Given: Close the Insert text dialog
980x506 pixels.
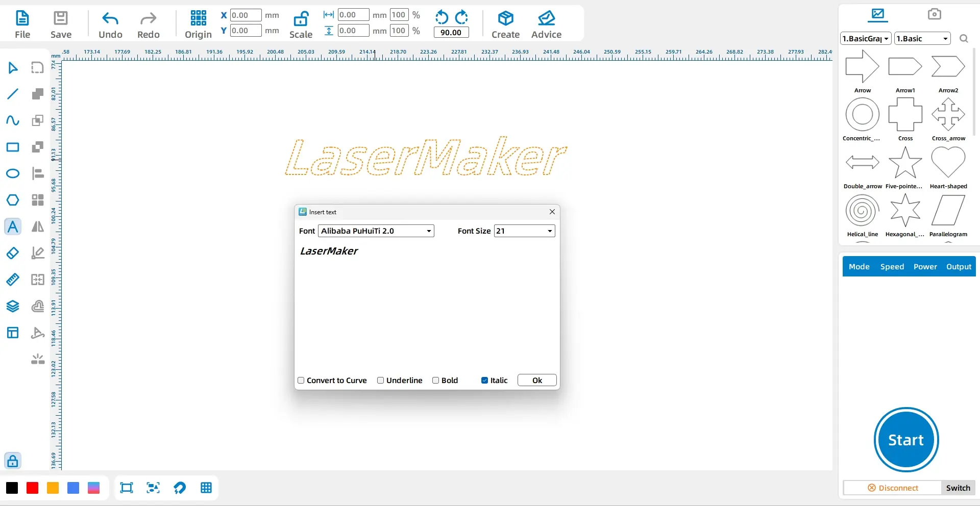Looking at the screenshot, I should point(552,212).
